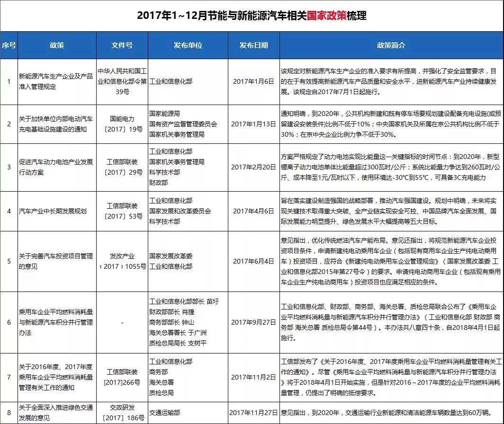Select the 序号 column header
Screen dimensions: 504x424
pos(9,45)
